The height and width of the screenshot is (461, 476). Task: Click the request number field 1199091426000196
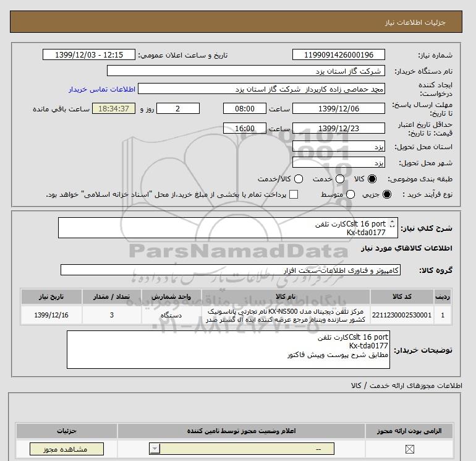point(339,54)
